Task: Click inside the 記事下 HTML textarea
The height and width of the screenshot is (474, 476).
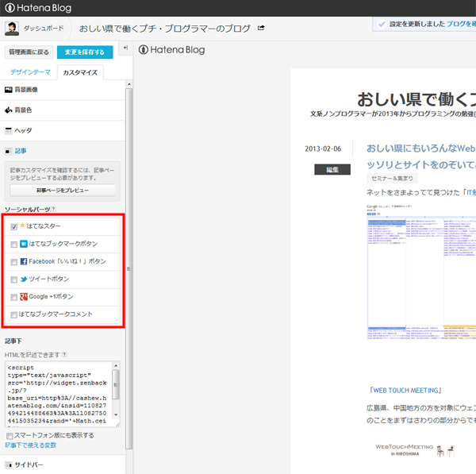Action: coord(59,394)
